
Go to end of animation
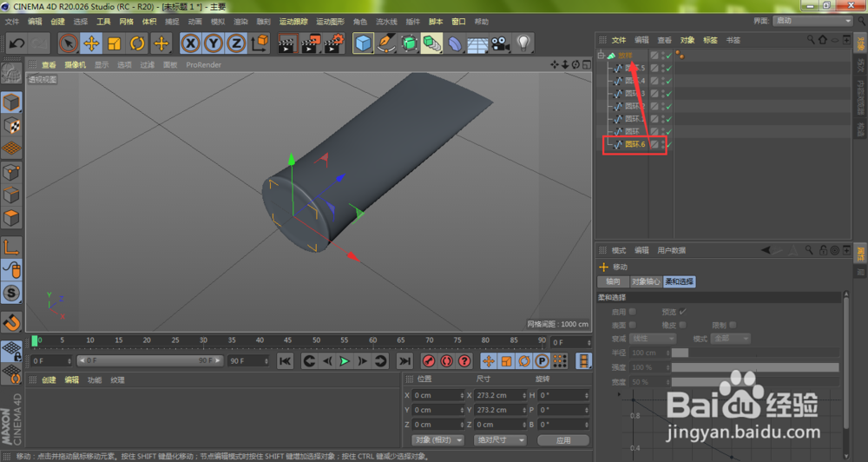coord(405,361)
